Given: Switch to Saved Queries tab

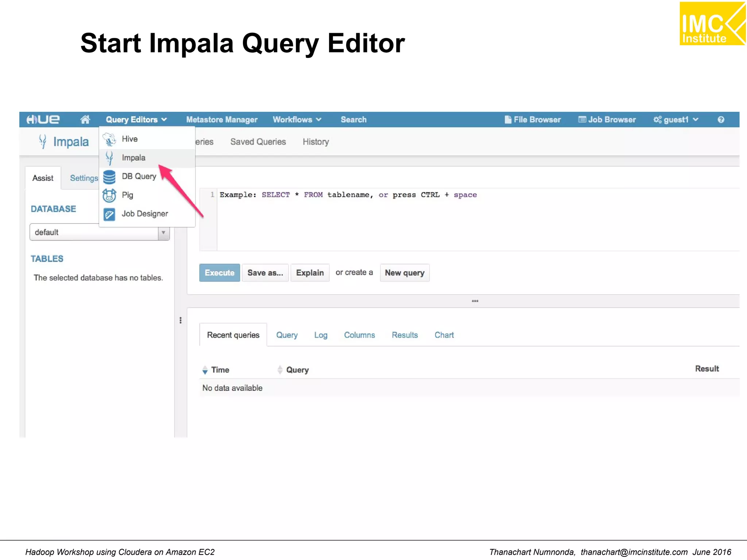Looking at the screenshot, I should click(258, 142).
